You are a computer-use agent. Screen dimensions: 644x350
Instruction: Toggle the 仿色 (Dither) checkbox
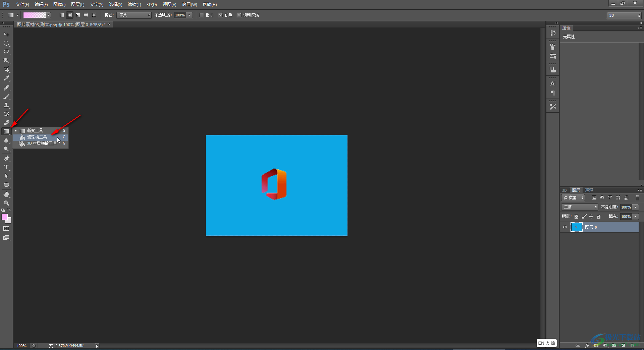pyautogui.click(x=221, y=15)
